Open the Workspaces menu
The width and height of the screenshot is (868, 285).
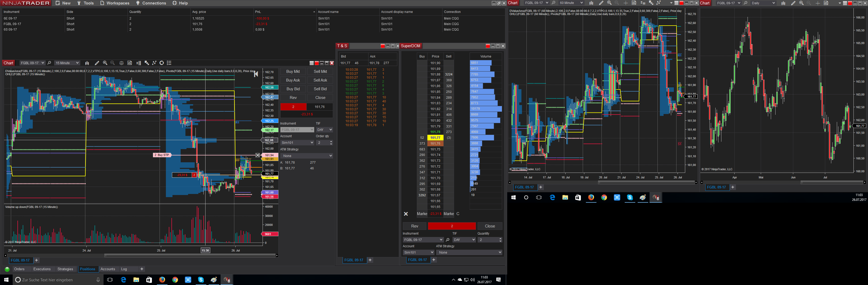click(x=115, y=3)
